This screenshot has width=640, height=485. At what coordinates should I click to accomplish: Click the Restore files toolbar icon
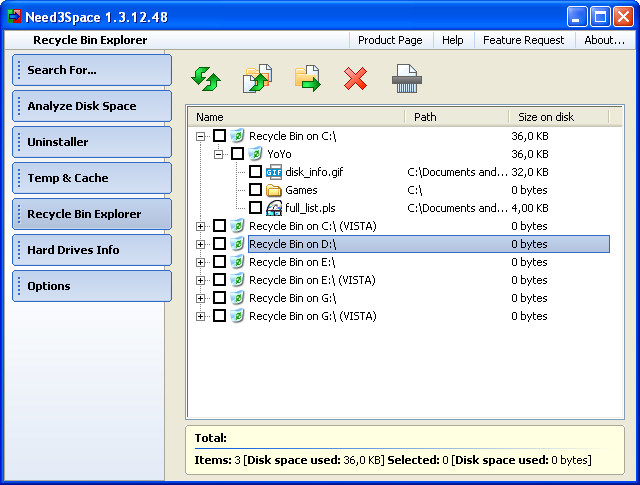pyautogui.click(x=258, y=78)
